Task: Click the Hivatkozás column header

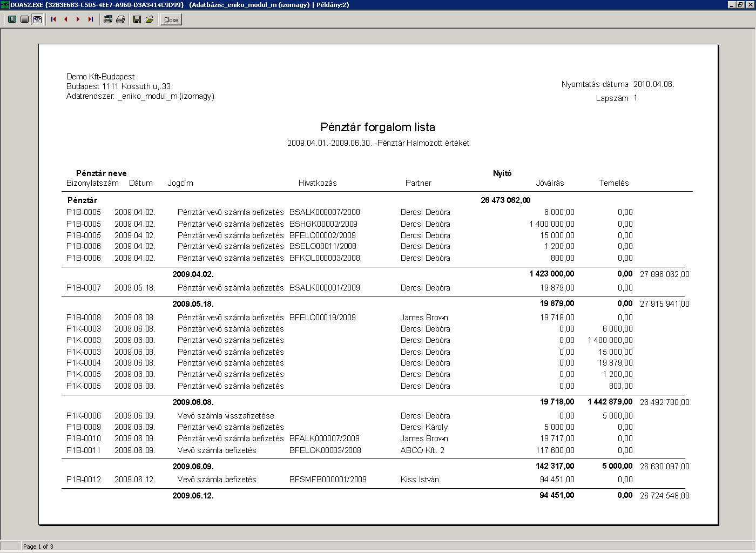Action: (x=318, y=183)
